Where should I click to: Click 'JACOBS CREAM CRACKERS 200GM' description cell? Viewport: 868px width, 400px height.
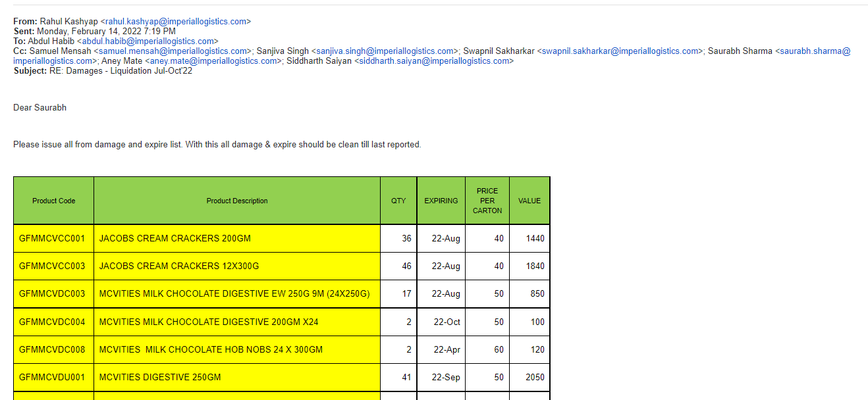237,238
